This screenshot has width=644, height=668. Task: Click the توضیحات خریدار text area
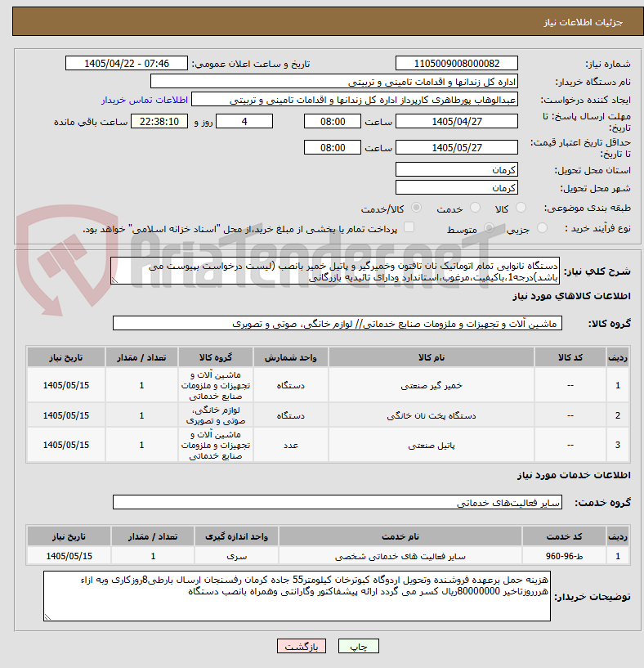tap(297, 596)
